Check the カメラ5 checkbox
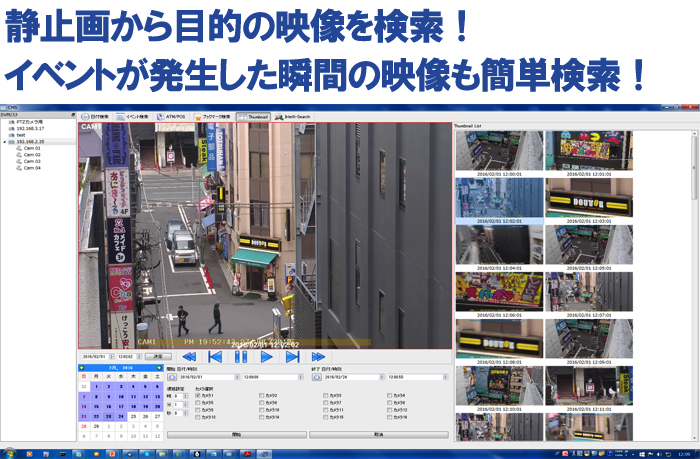The height and width of the screenshot is (459, 700). pyautogui.click(x=198, y=403)
